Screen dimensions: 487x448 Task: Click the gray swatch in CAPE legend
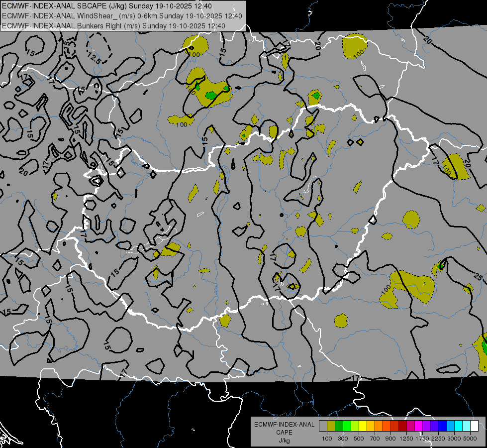[323, 426]
